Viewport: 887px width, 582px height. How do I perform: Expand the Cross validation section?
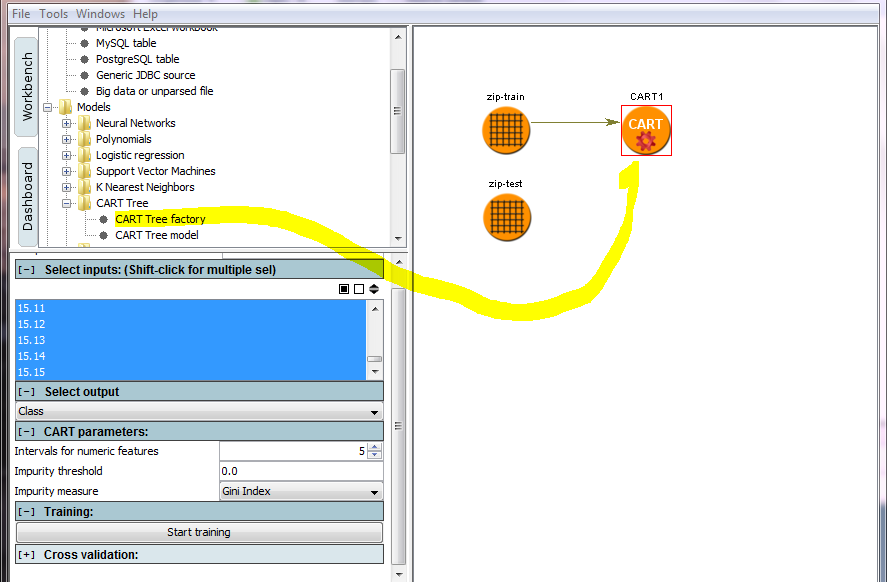(27, 554)
